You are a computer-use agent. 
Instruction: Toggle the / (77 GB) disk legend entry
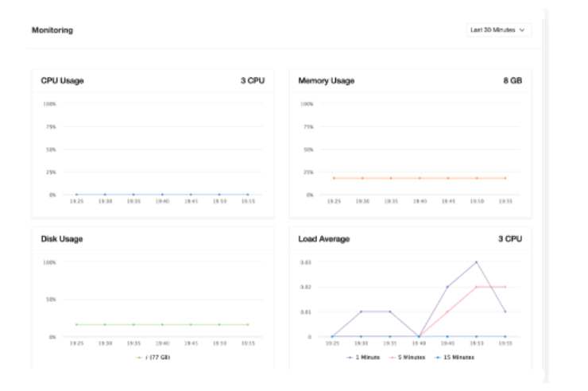tap(153, 358)
